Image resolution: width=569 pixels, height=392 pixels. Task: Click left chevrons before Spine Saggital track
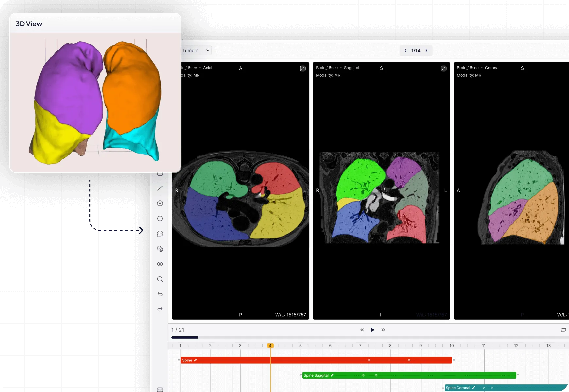[301, 375]
